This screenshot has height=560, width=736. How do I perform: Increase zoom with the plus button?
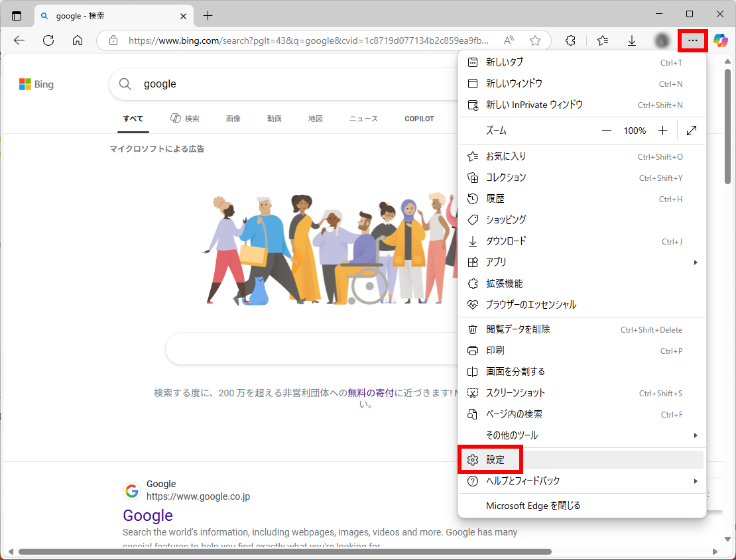click(662, 131)
